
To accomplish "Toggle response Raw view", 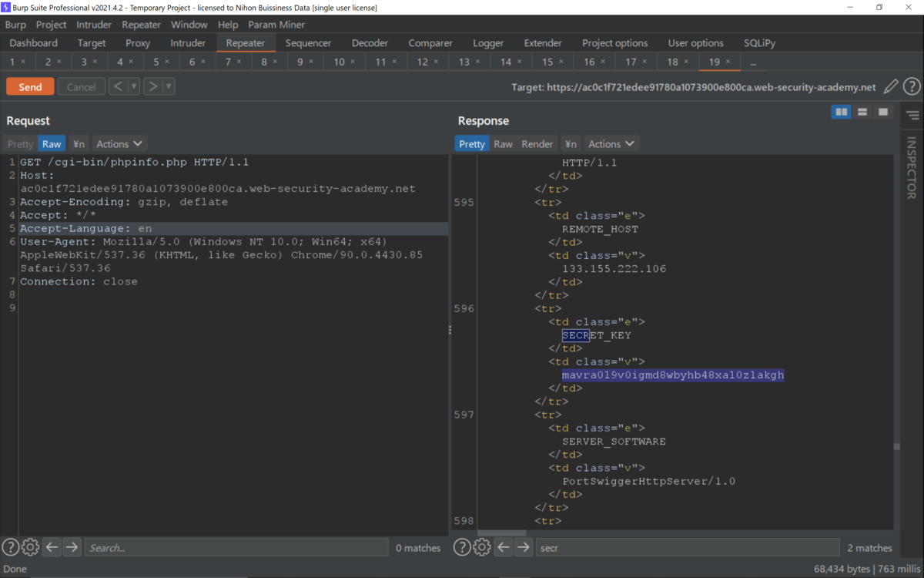I will tap(503, 143).
